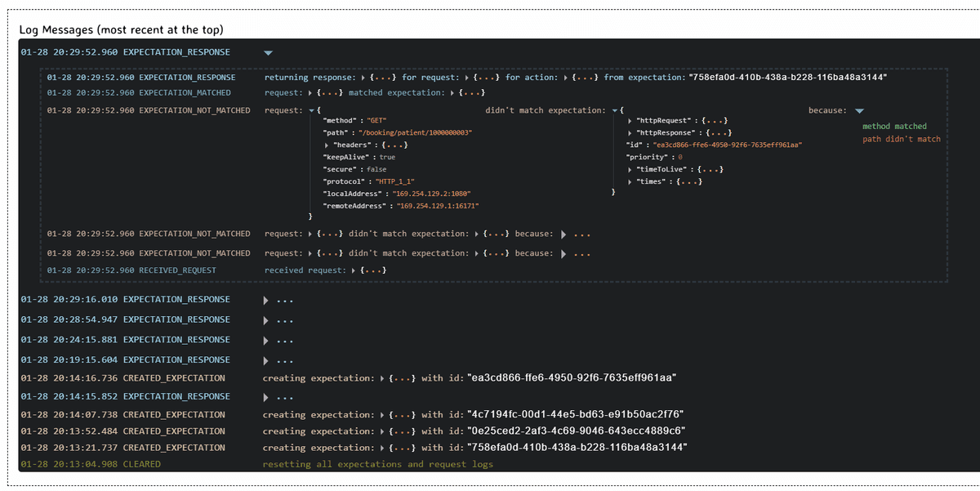
Task: Expand the "timeToLive" object
Action: 629,169
